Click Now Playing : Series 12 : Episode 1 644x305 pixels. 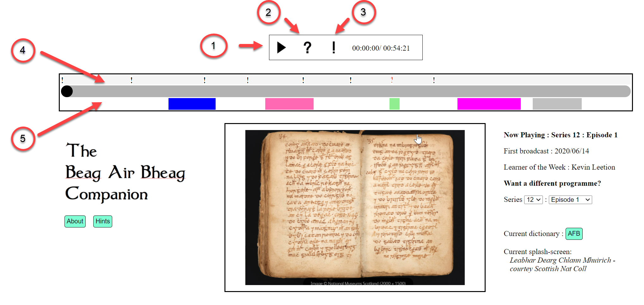click(561, 135)
